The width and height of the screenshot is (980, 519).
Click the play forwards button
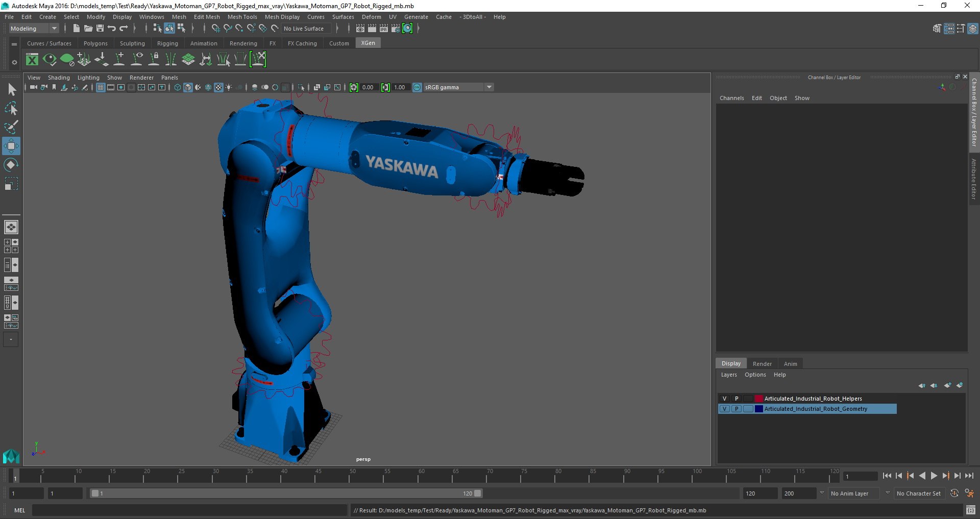(934, 476)
